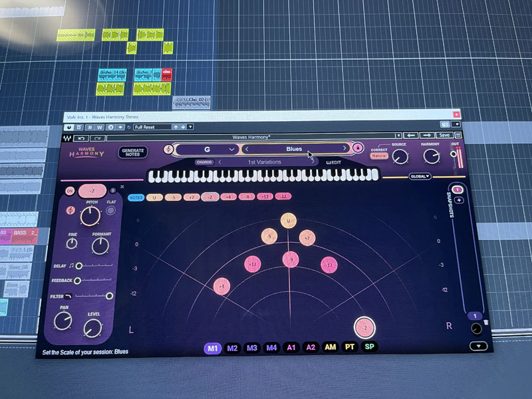Switch to the M3 tab
532x399 pixels.
click(x=252, y=348)
